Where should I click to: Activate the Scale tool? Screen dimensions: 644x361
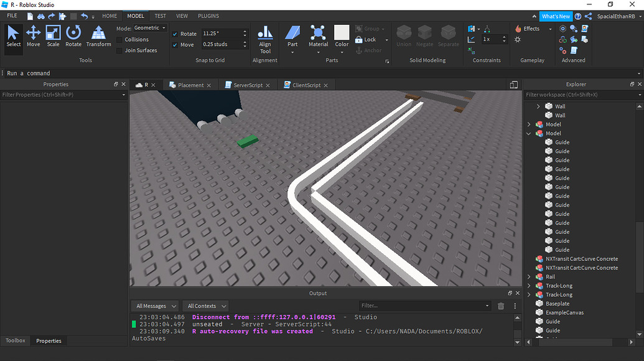53,36
